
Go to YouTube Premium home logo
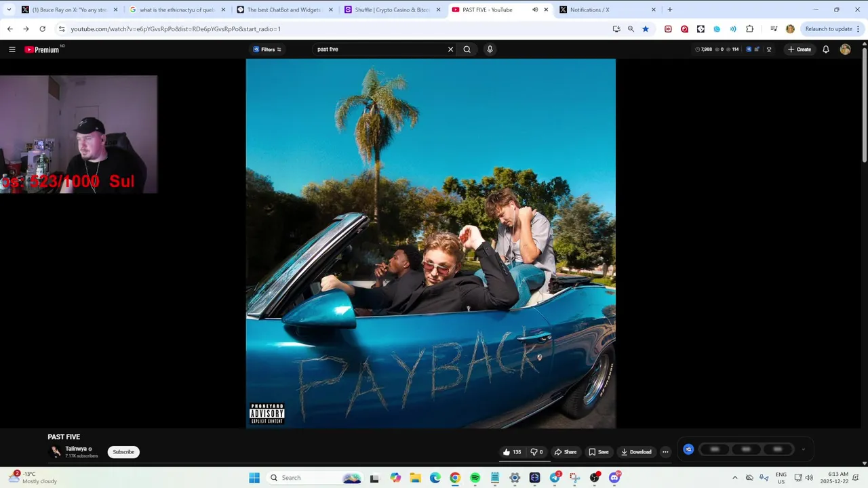coord(42,49)
